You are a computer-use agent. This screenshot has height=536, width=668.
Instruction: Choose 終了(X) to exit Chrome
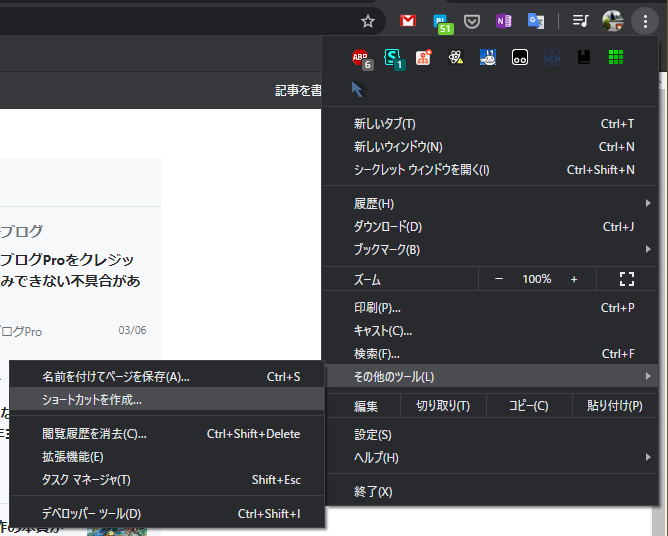point(490,492)
